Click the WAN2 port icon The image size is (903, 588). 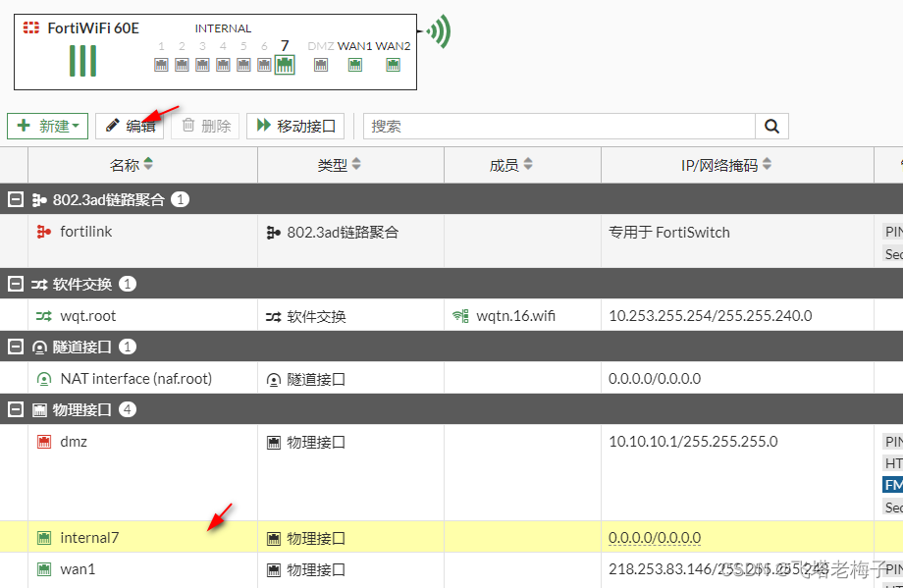point(394,65)
